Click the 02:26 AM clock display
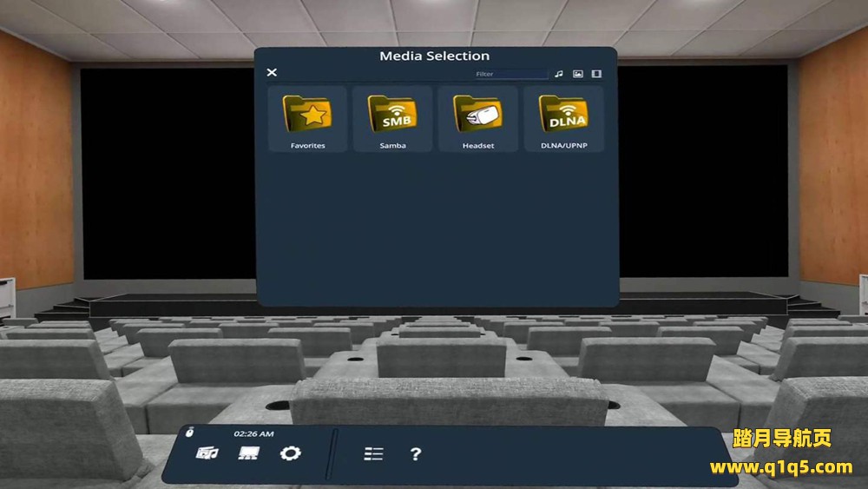The width and height of the screenshot is (868, 489). tap(253, 433)
